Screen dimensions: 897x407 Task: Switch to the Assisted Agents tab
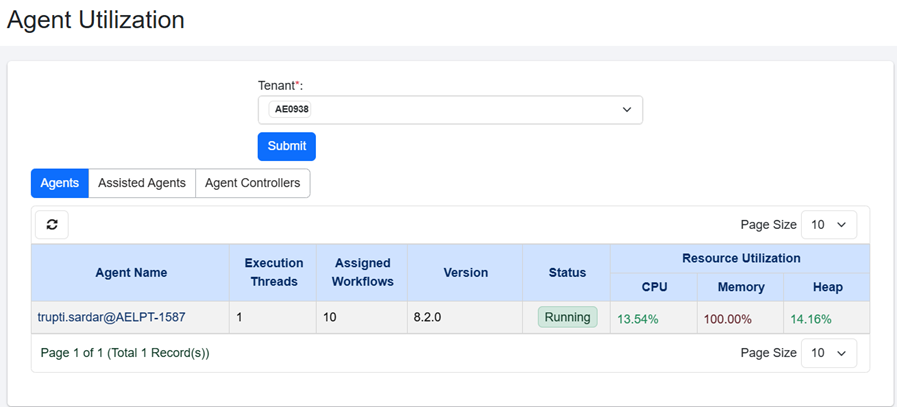(x=141, y=183)
